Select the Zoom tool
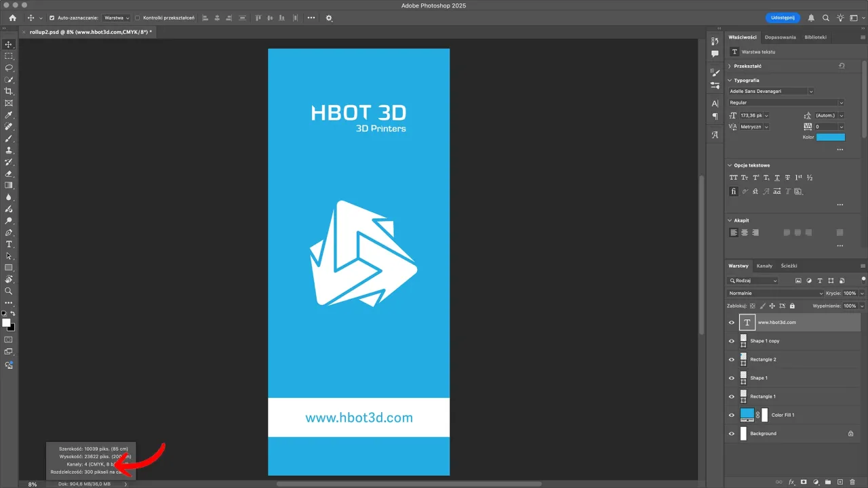 point(9,291)
